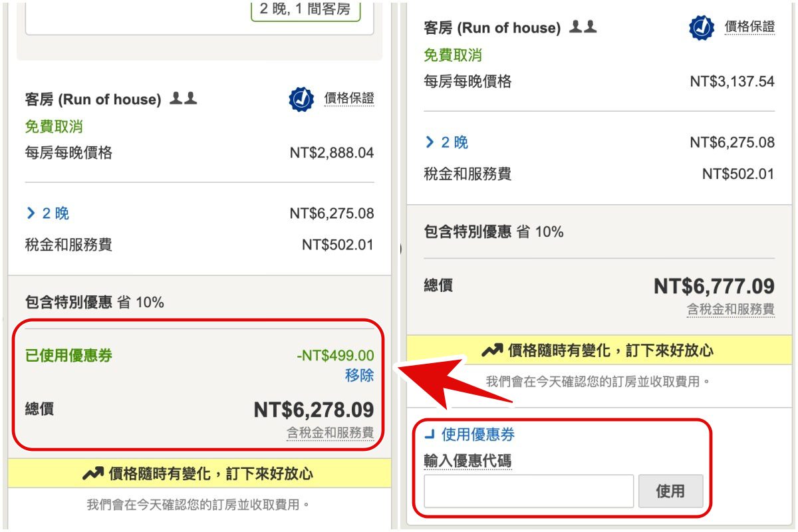798x532 pixels.
Task: Click the left panel's two-guest occupancy icon
Action: (184, 98)
